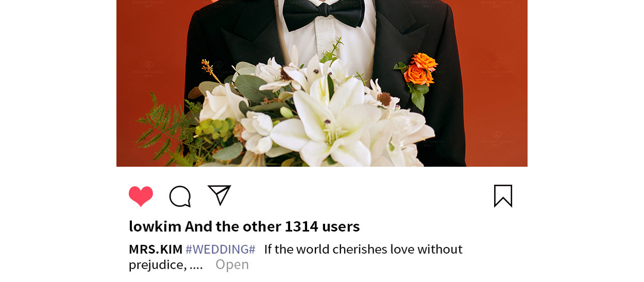Follow the #WEDDING# hashtag link
Image resolution: width=644 pixels, height=282 pixels.
221,249
